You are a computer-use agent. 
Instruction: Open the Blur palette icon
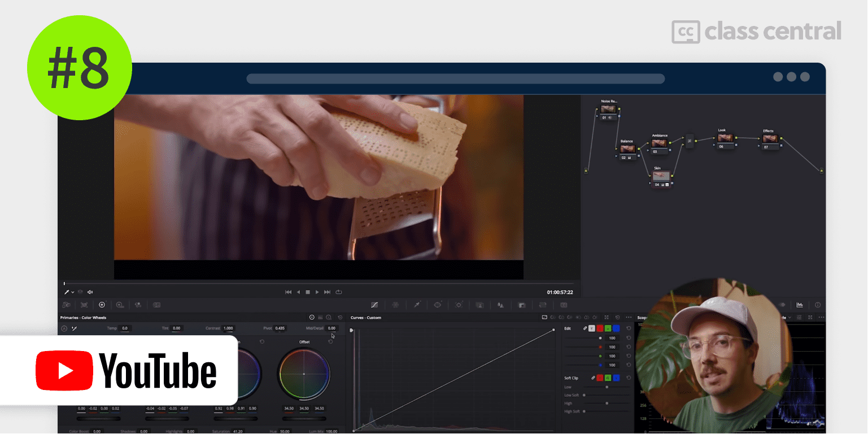pyautogui.click(x=500, y=305)
